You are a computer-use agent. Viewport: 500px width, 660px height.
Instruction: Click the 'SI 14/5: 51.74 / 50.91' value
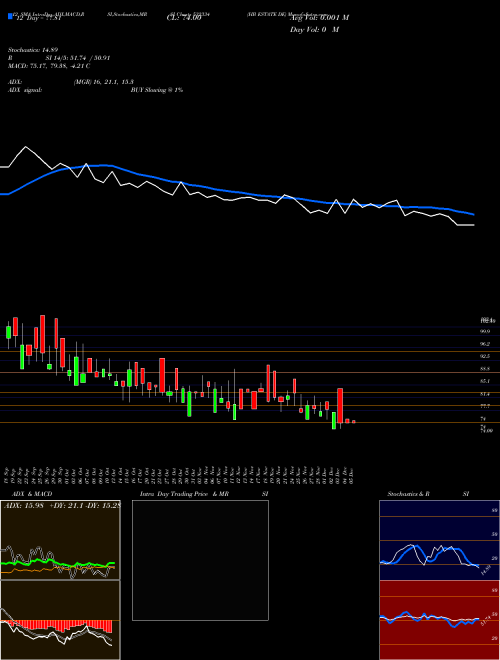78,58
